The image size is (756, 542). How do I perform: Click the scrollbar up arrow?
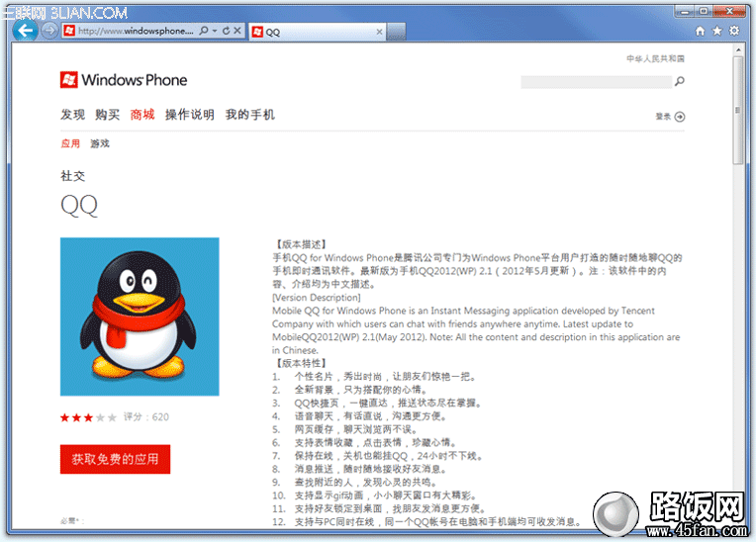tap(738, 49)
